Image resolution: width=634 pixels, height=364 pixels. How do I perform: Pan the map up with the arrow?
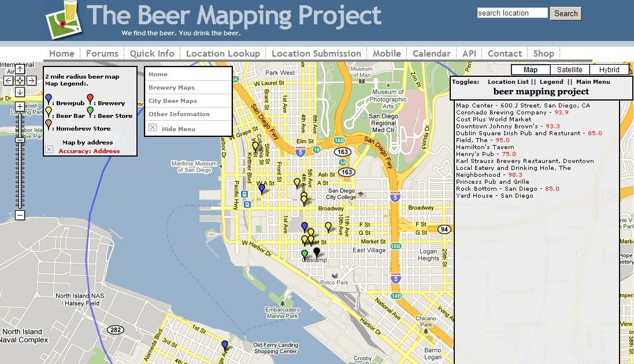click(20, 69)
